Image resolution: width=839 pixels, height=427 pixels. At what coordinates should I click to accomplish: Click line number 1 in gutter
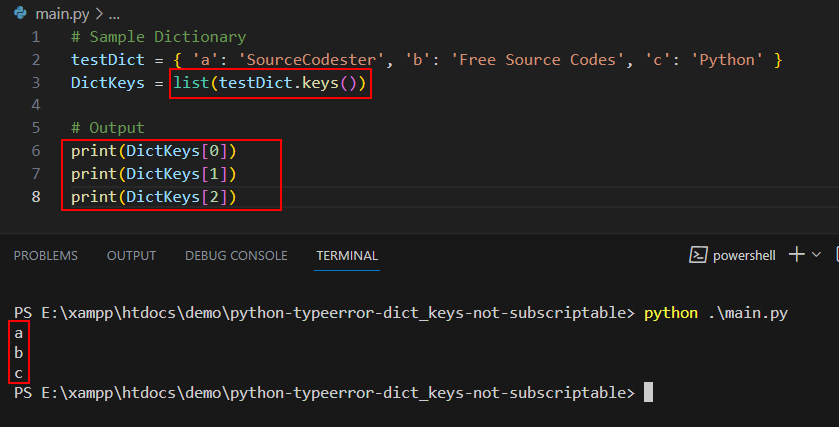(x=36, y=37)
